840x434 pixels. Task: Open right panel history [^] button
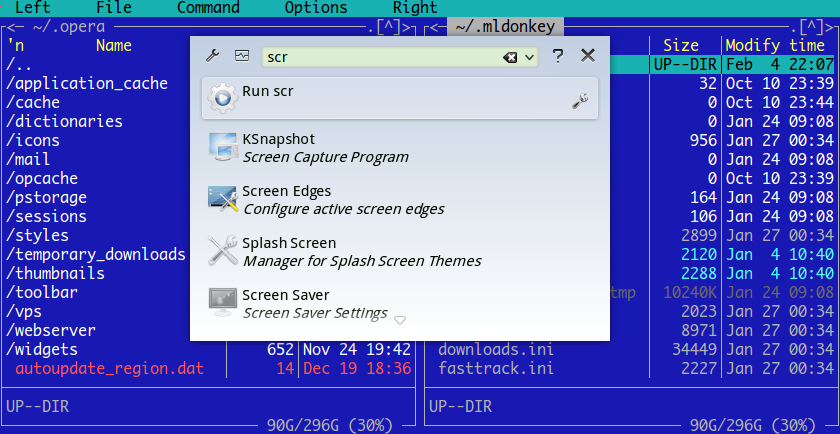(812, 27)
